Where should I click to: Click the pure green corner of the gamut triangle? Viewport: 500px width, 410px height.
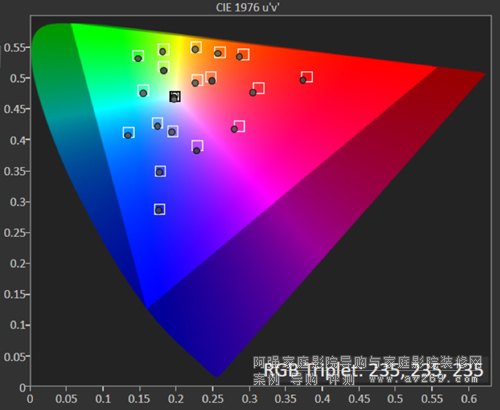71,24
